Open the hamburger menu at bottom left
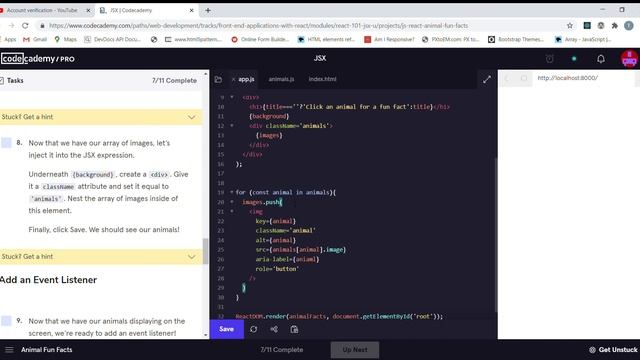This screenshot has width=640, height=360. point(9,350)
